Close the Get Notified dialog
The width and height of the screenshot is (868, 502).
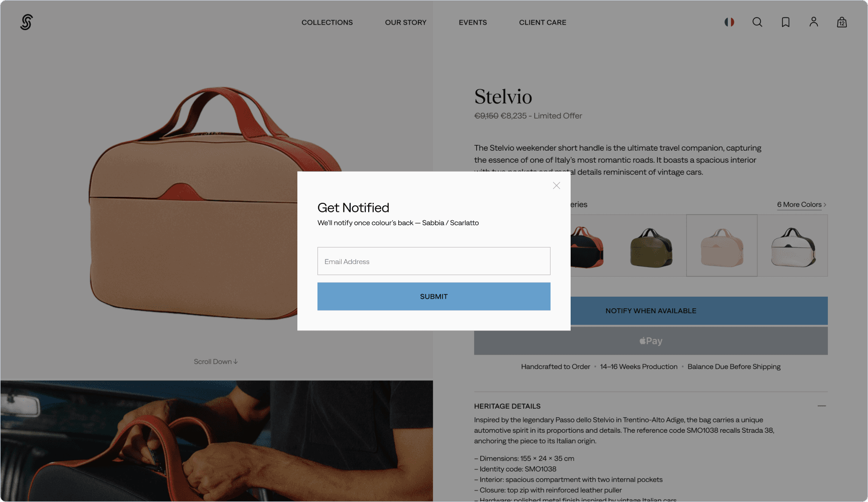point(557,186)
